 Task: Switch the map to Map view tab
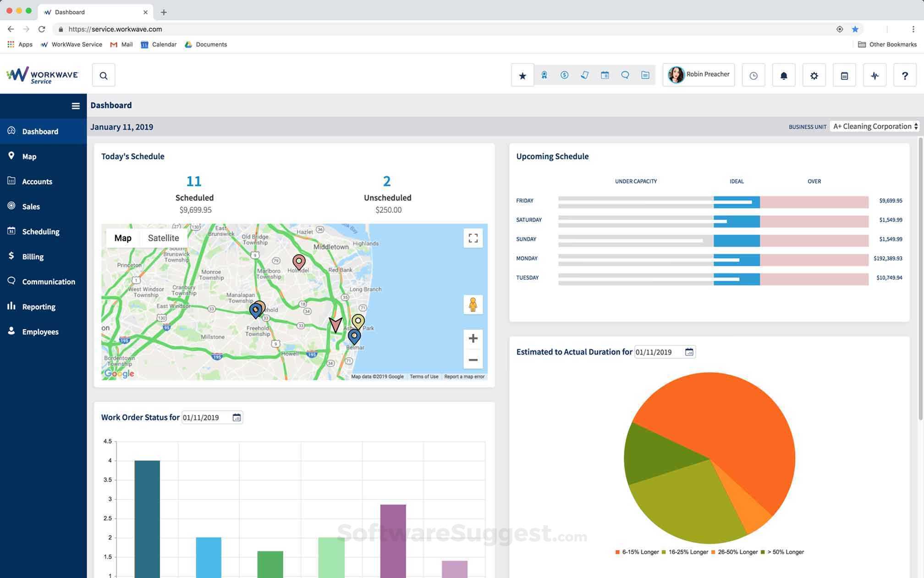click(x=122, y=238)
